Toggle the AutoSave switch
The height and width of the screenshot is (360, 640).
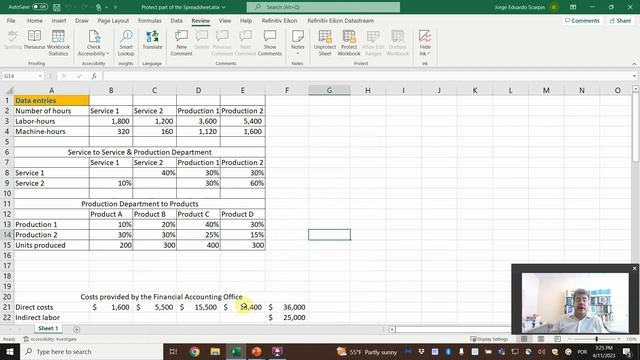[40, 7]
